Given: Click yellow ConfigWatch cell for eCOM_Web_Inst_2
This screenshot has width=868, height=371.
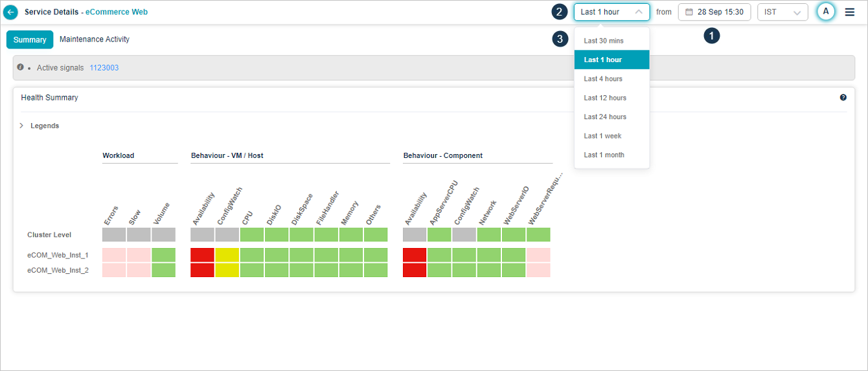Looking at the screenshot, I should coord(227,270).
